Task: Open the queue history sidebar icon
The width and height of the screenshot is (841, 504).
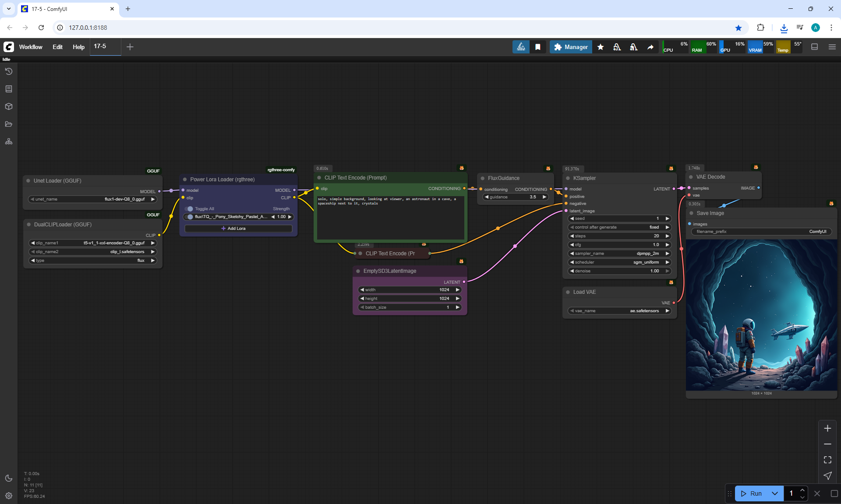Action: coord(9,71)
